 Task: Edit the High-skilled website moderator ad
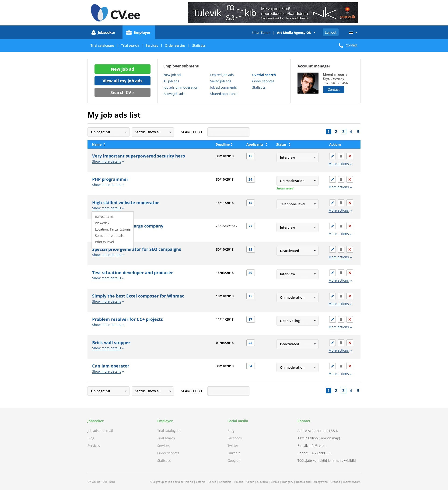pyautogui.click(x=332, y=203)
